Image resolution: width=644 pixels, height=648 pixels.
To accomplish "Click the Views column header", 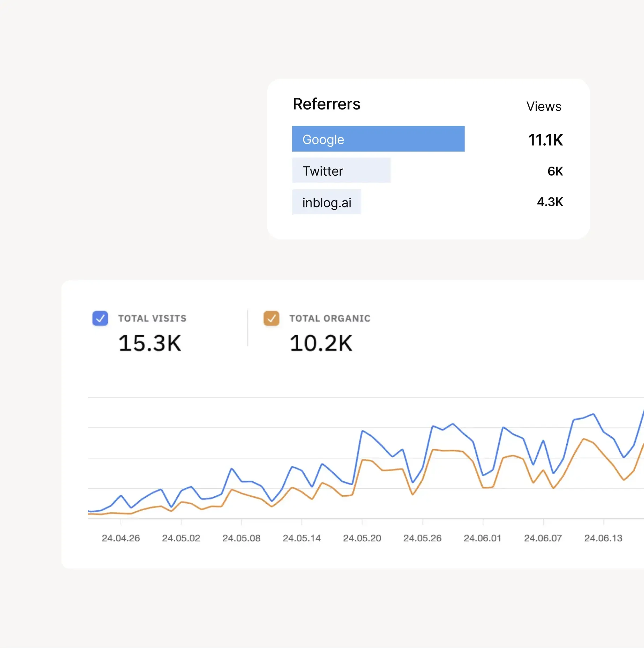I will click(x=544, y=106).
